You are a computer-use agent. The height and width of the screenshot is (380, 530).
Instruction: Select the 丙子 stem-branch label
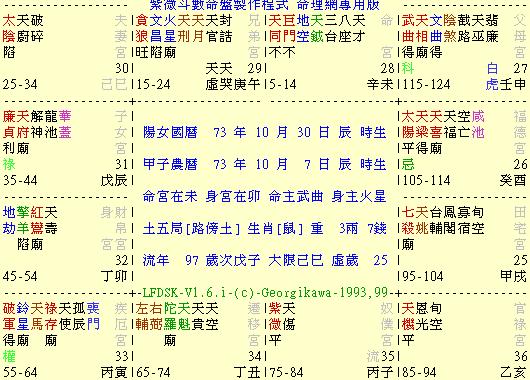380,373
